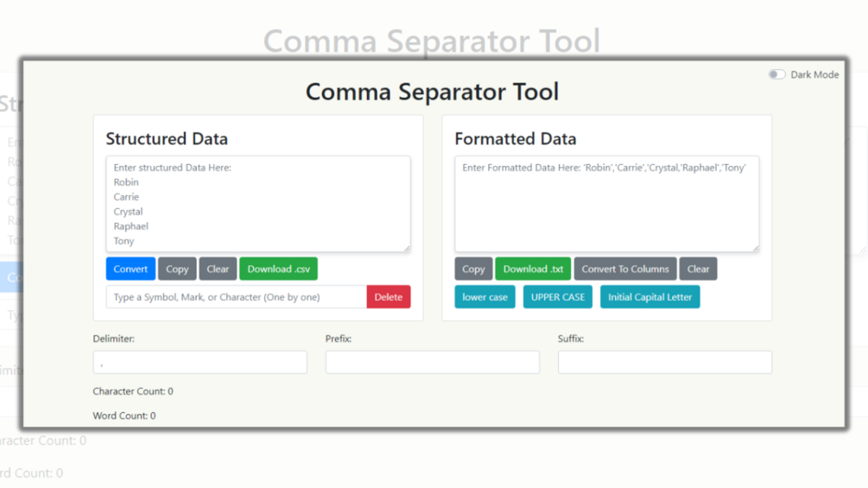Image resolution: width=868 pixels, height=488 pixels.
Task: Toggle the Dark Mode switch
Action: pos(777,75)
